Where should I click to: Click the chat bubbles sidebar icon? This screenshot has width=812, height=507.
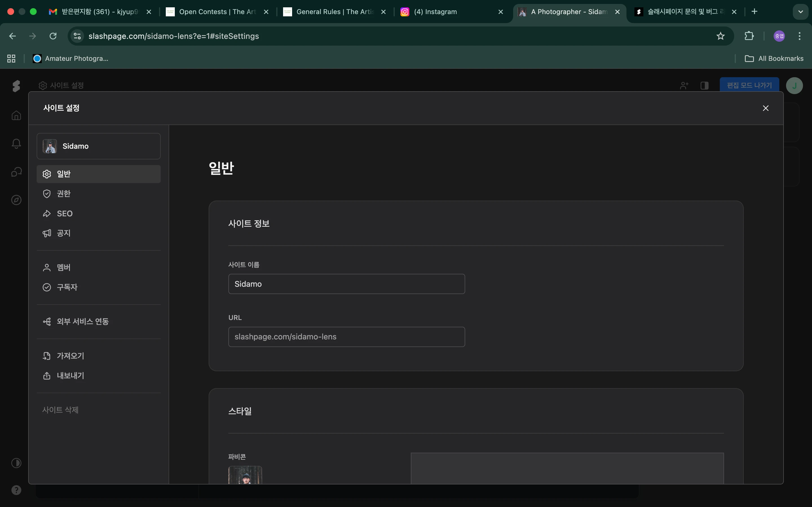16,172
